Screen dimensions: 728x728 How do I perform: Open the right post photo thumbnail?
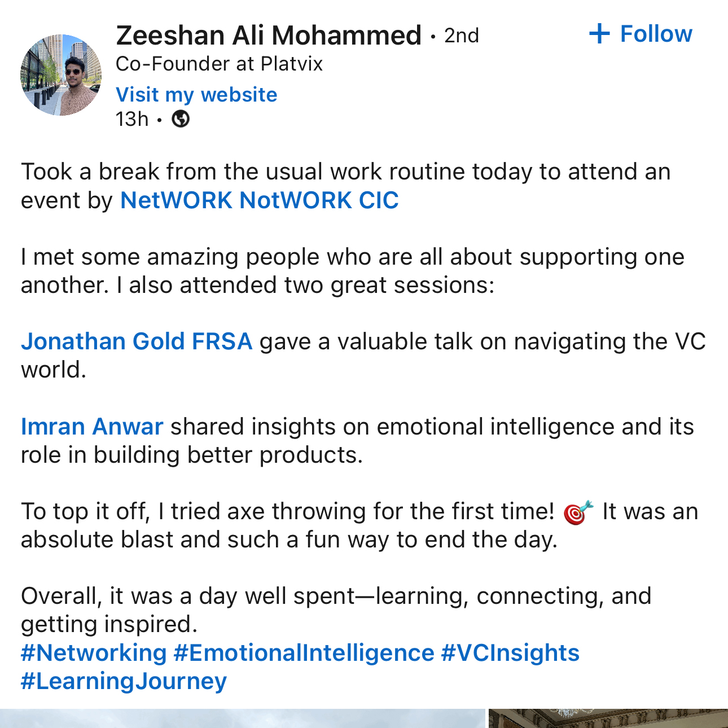(x=608, y=718)
